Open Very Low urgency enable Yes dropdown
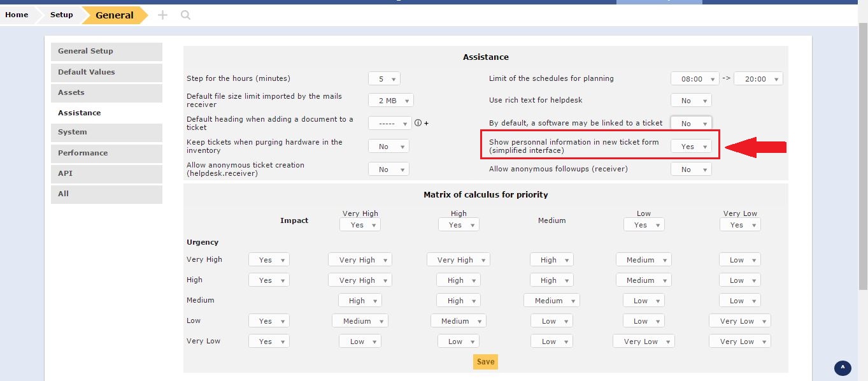Screen dimensions: 868x381 pos(269,341)
